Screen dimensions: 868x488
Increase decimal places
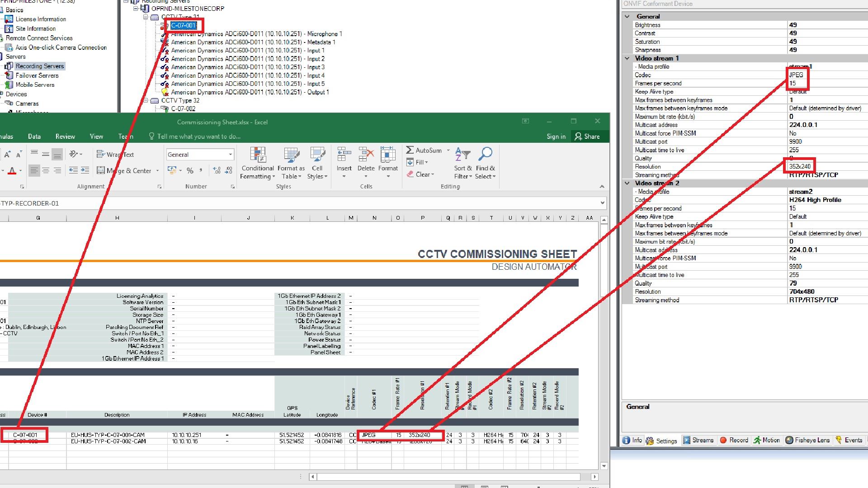[217, 171]
